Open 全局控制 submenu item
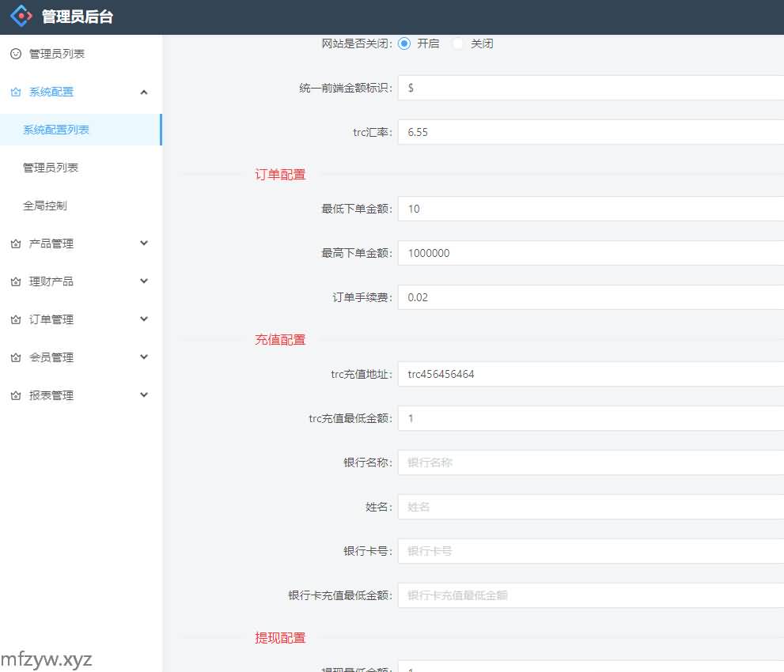Viewport: 784px width, 672px height. tap(45, 206)
